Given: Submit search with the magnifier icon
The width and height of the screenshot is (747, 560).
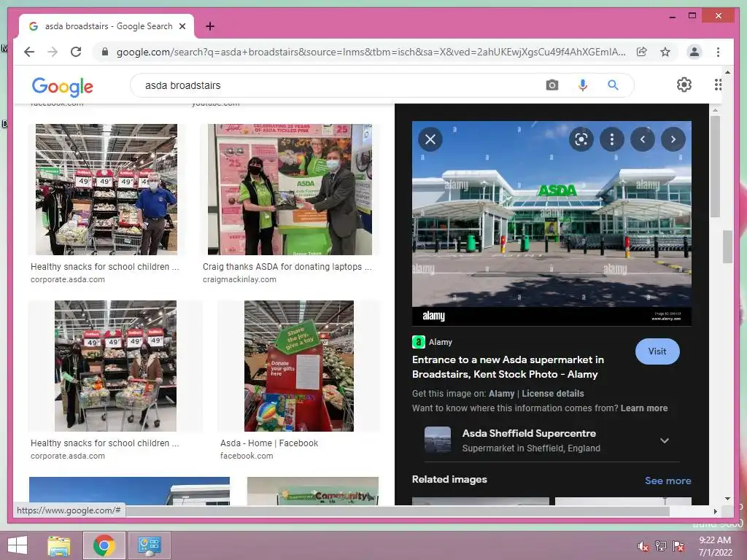Looking at the screenshot, I should [613, 85].
